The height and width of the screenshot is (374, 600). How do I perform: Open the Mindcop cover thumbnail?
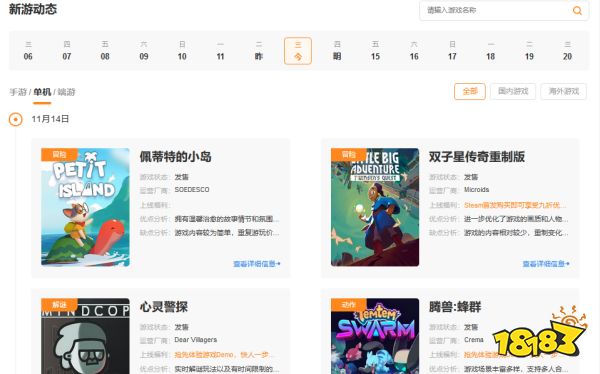(85, 336)
